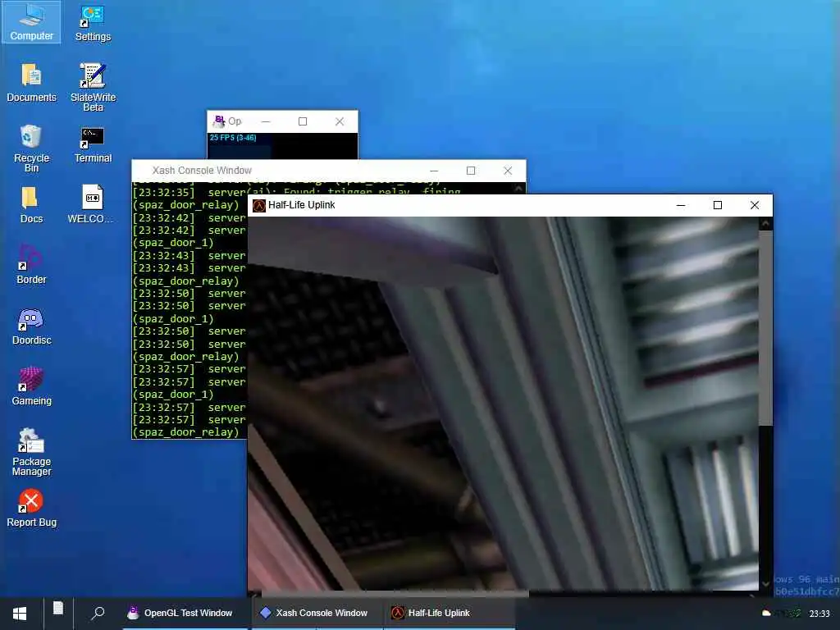Open the Report Bug shortcut
Viewport: 840px width, 630px height.
pos(31,508)
